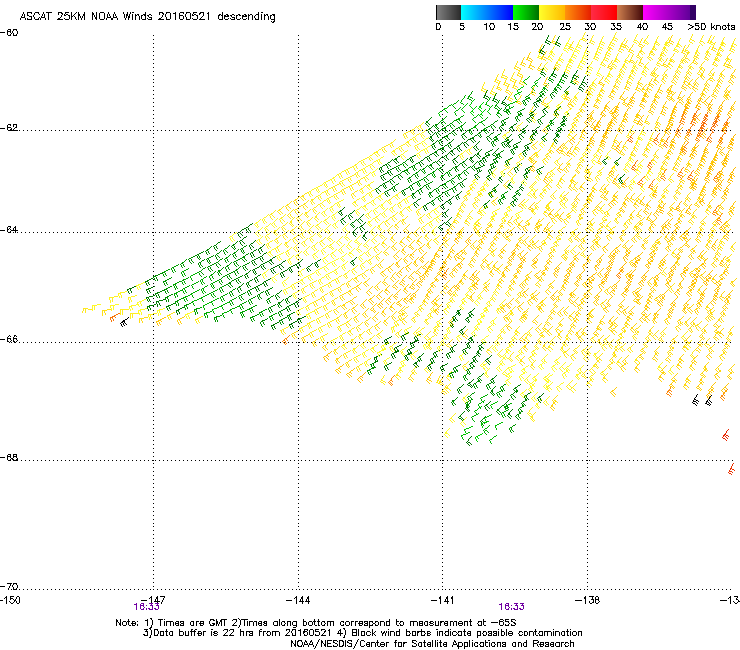Click the -62 latitude axis label
740x650 pixels.
pyautogui.click(x=9, y=128)
